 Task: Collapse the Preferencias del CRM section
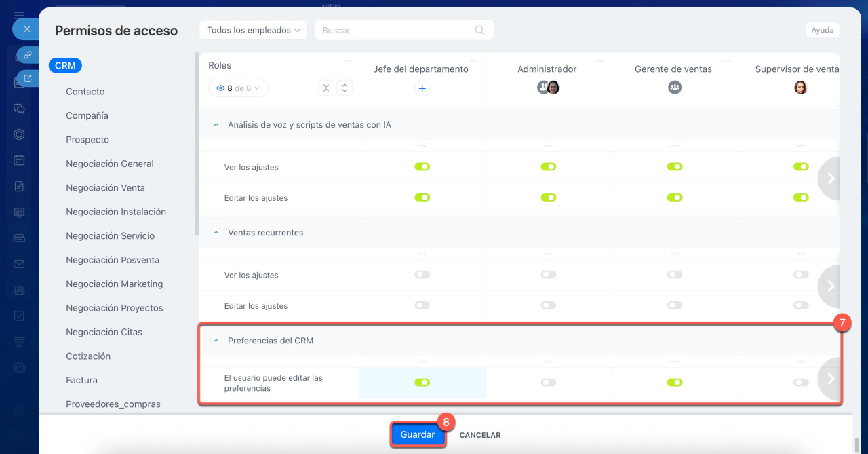point(216,341)
